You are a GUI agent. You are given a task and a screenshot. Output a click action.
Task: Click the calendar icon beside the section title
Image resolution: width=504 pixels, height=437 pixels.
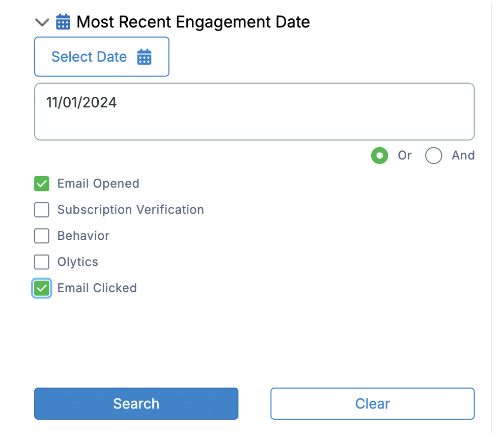pos(63,22)
